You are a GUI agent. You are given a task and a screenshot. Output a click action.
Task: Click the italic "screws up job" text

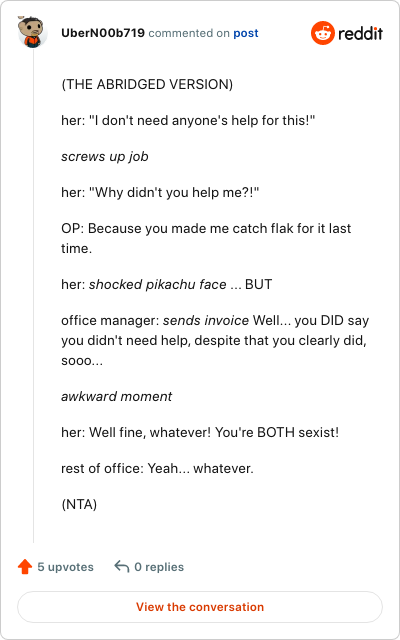(x=105, y=157)
